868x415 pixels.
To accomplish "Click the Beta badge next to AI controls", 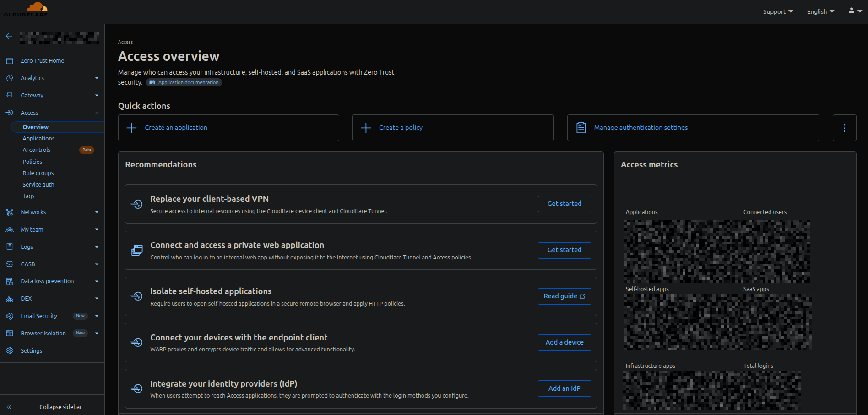I will [x=87, y=150].
